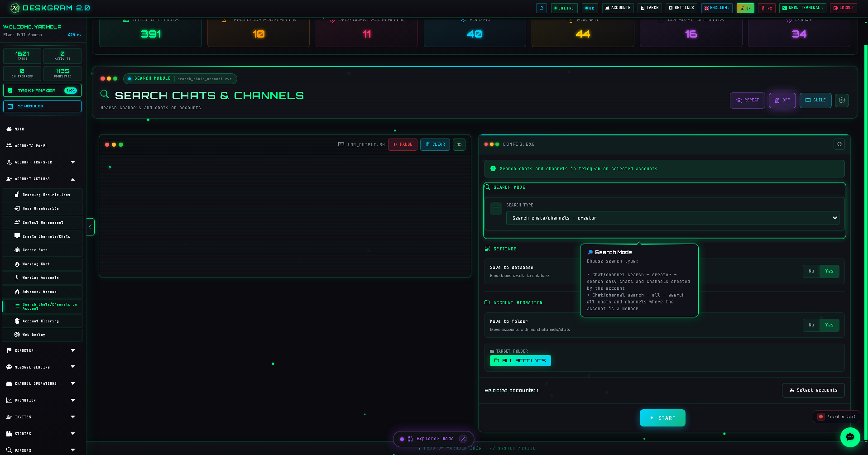Open the chat support bubble
The image size is (868, 455).
(x=850, y=437)
